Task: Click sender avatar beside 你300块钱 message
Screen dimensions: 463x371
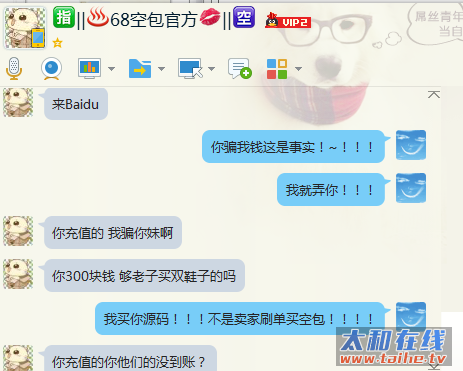Action: pyautogui.click(x=18, y=274)
